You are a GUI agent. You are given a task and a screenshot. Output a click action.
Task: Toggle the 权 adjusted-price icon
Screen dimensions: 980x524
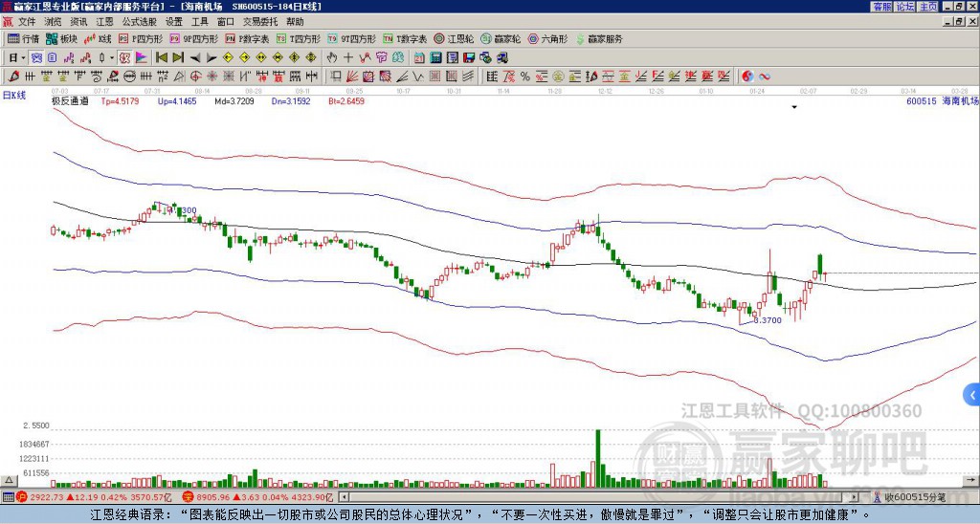pos(124,58)
